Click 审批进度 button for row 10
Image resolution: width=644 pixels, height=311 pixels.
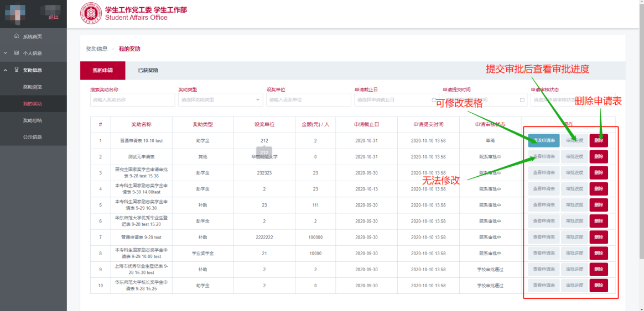coord(574,286)
